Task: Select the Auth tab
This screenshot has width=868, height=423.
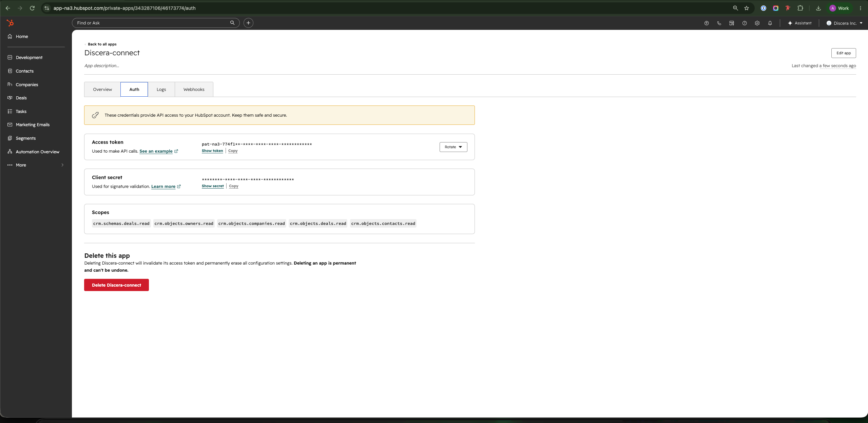Action: click(134, 89)
